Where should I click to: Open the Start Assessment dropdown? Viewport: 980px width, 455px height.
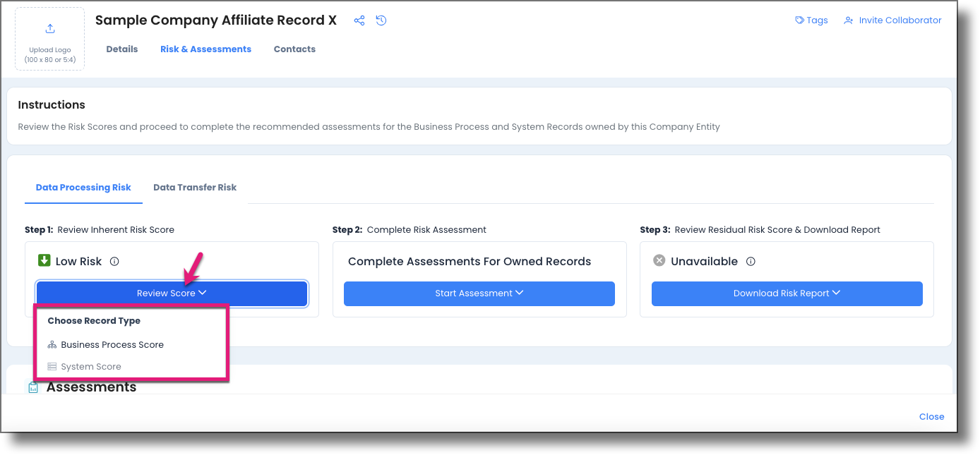[x=479, y=293]
